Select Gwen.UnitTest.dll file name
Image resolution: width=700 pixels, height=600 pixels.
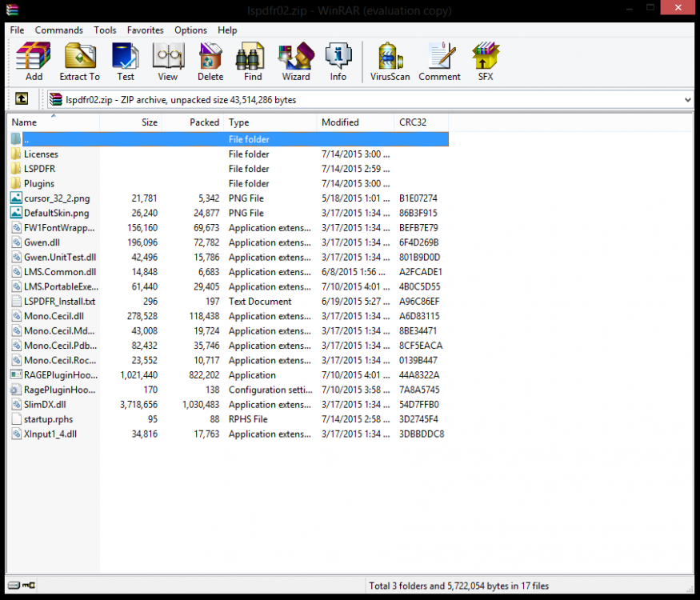tap(60, 257)
